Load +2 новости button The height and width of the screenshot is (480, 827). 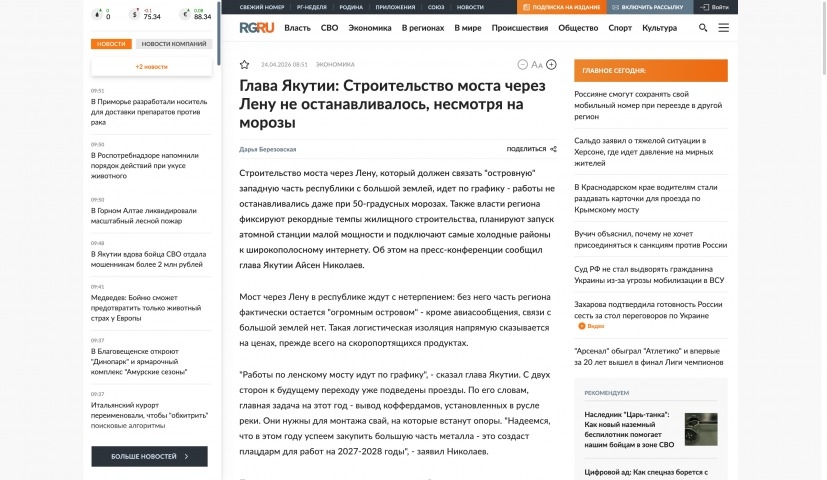(151, 67)
